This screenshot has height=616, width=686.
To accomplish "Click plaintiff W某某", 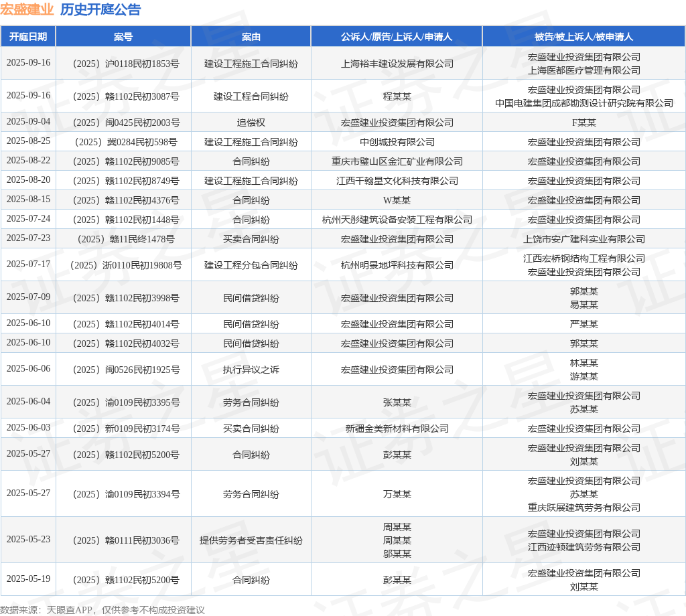I will (x=397, y=200).
